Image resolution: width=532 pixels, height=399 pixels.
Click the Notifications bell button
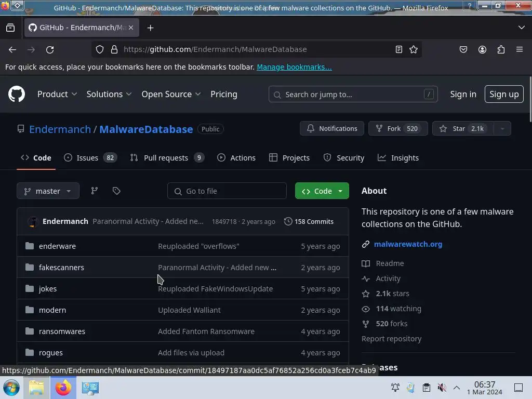click(331, 129)
